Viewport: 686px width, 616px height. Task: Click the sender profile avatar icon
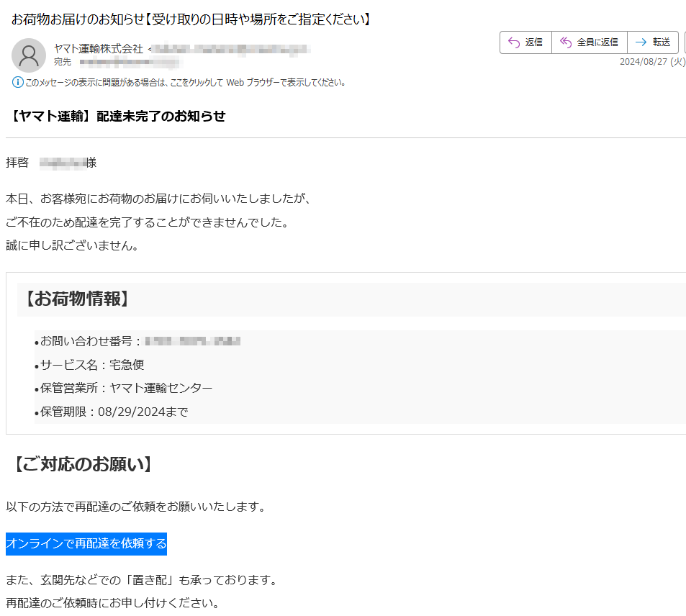click(x=29, y=55)
